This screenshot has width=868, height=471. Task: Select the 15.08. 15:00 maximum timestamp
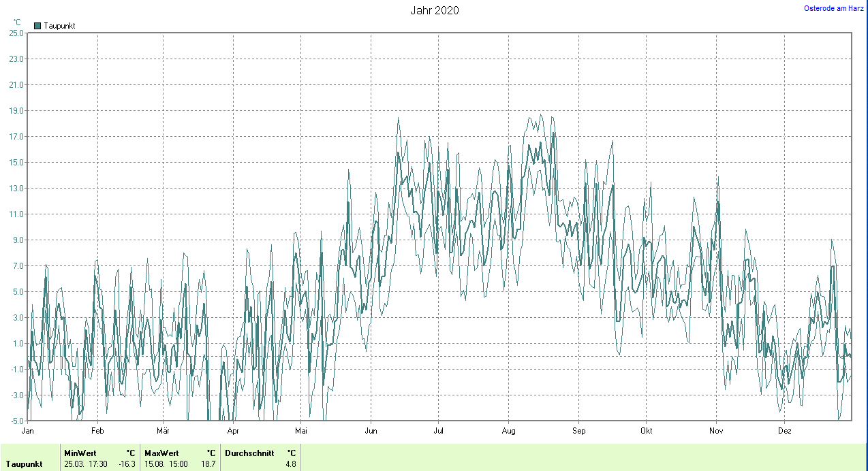pos(166,464)
